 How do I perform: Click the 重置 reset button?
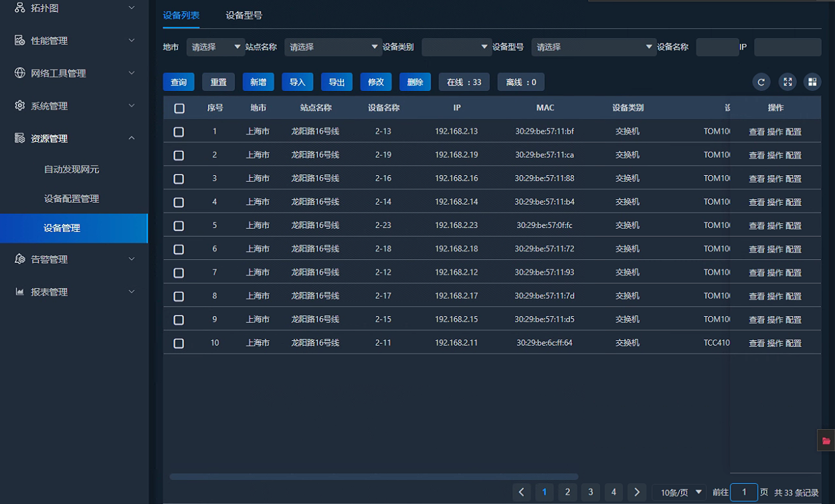pos(218,82)
